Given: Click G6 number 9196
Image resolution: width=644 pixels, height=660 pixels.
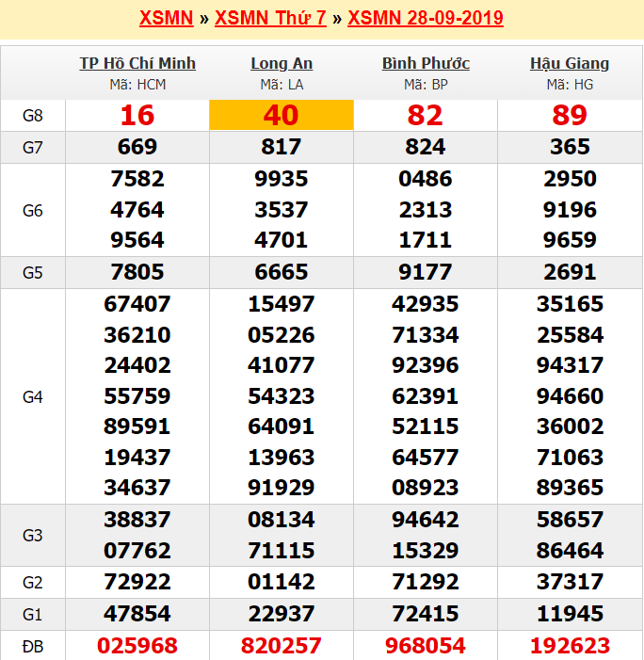Looking at the screenshot, I should point(570,210).
